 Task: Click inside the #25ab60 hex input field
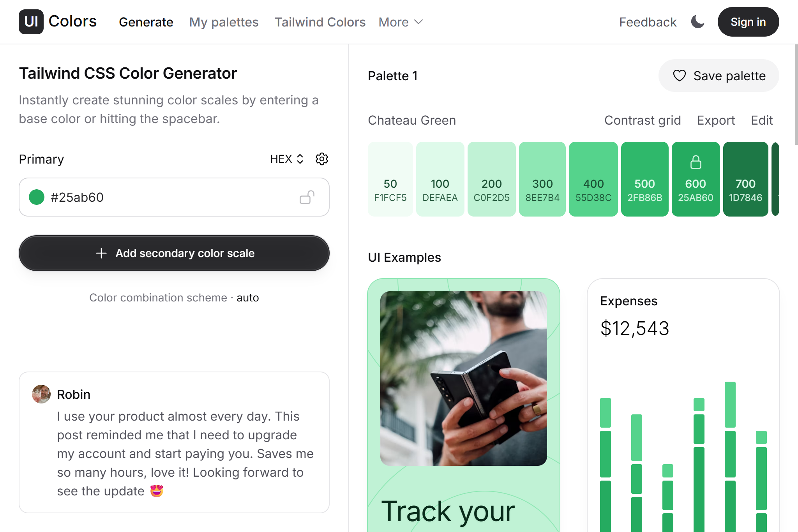point(117,197)
